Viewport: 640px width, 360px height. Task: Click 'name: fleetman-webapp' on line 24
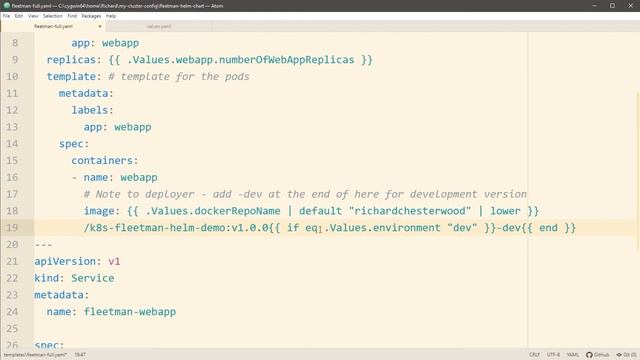[x=111, y=312]
